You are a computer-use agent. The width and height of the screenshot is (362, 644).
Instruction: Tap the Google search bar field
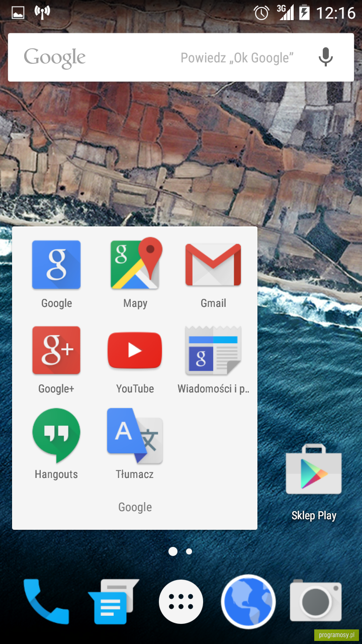point(181,57)
